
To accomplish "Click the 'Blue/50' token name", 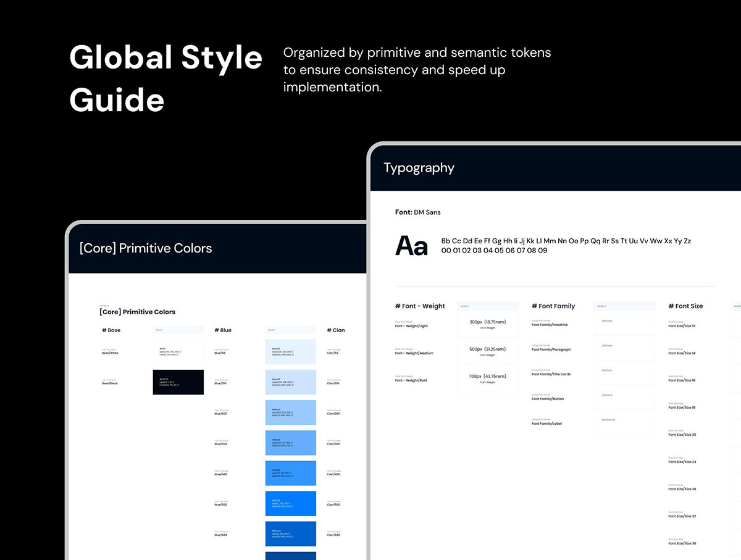I will [220, 353].
